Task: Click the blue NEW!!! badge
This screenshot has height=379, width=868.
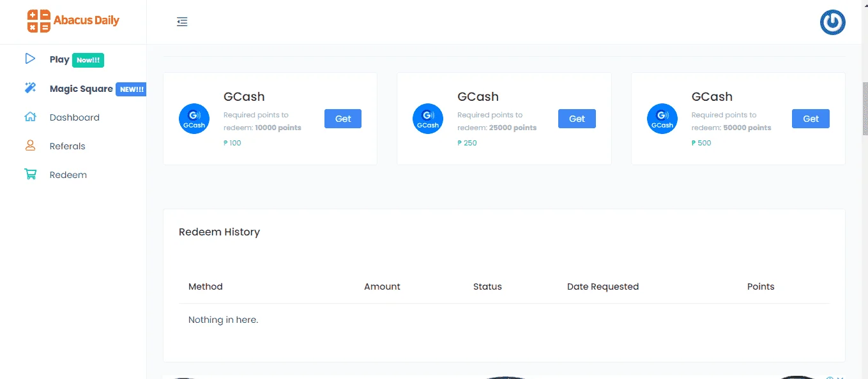Action: click(x=132, y=89)
